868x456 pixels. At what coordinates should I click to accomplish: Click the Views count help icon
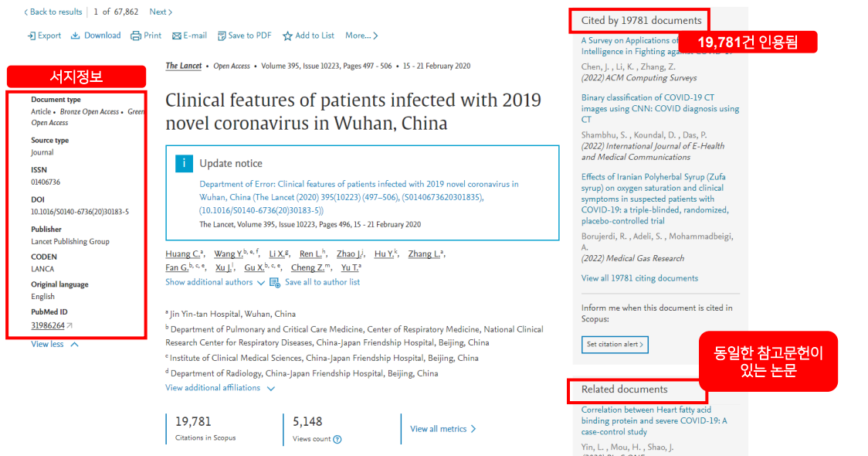point(337,439)
